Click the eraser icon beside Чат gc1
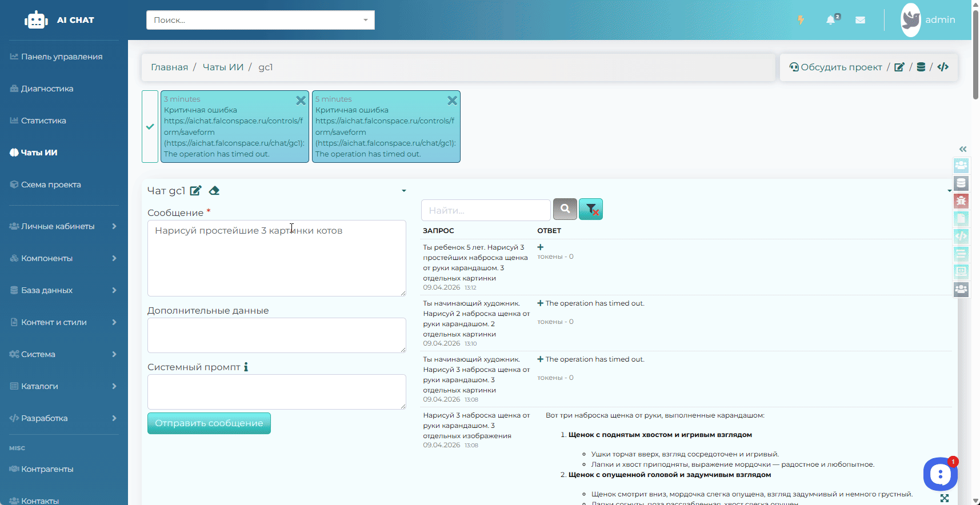 point(214,191)
